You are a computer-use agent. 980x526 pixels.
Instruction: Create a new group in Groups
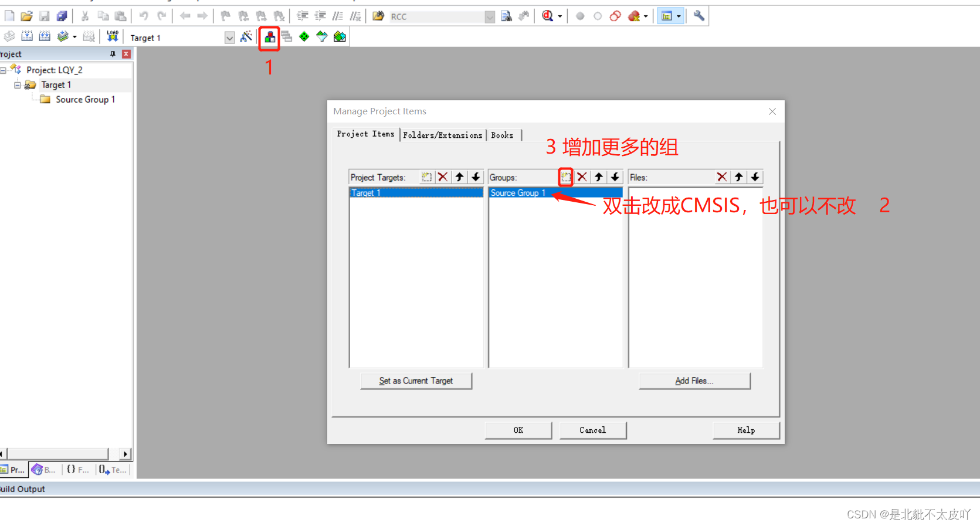[565, 177]
